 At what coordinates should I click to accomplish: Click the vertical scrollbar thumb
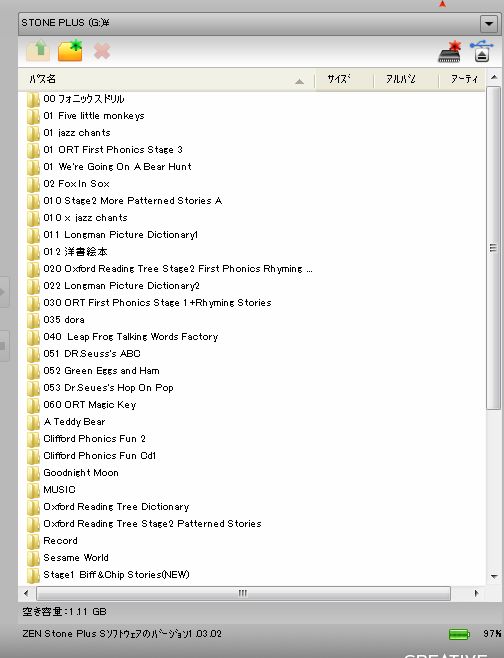[x=494, y=248]
